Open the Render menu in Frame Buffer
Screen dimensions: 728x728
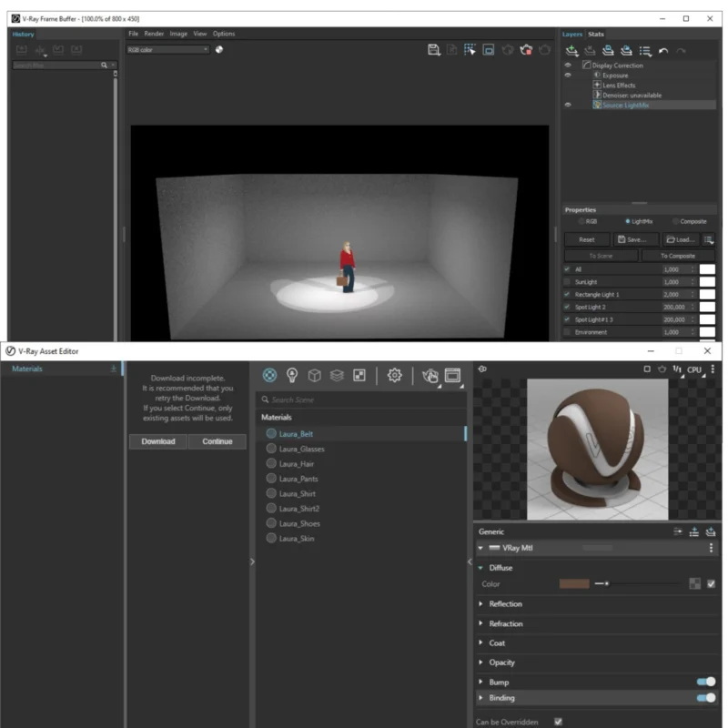[154, 34]
